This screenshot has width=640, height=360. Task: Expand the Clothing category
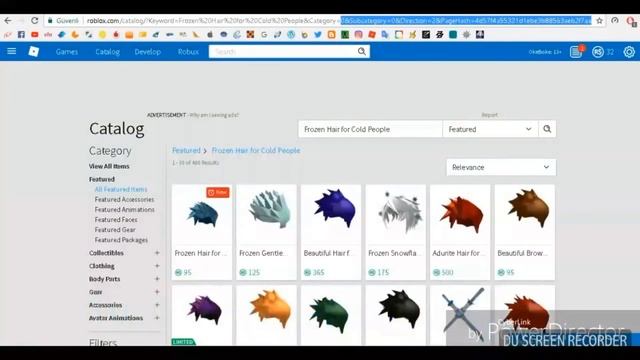[x=157, y=266]
